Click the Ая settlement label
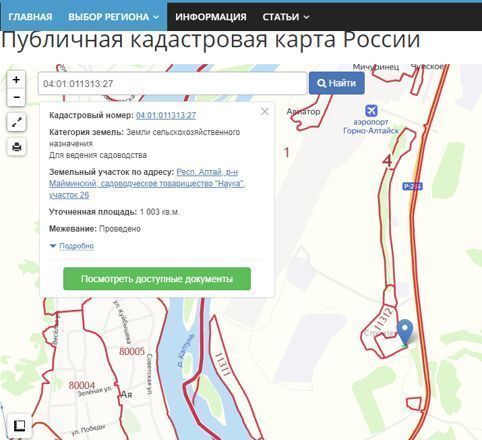The image size is (482, 440). pos(126,395)
